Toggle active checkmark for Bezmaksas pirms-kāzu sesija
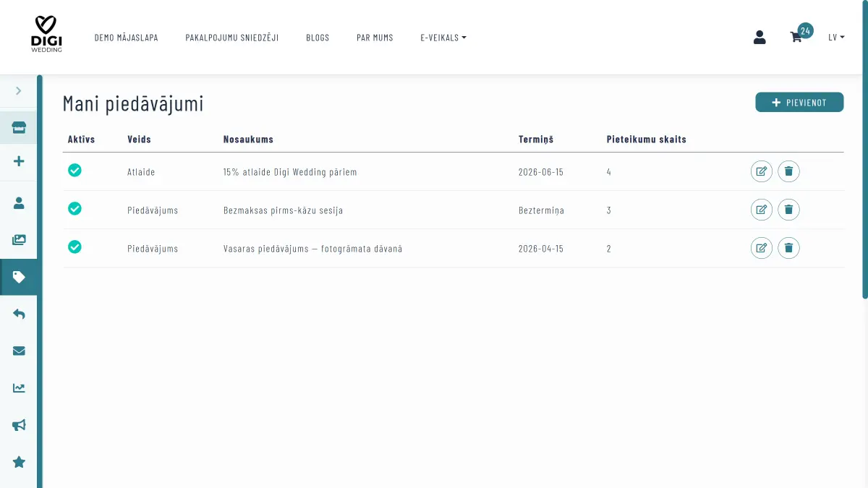The height and width of the screenshot is (488, 868). coord(75,208)
